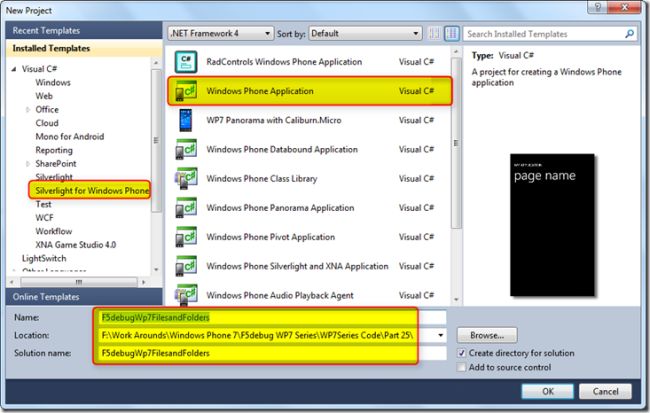Click the Windows Phone Panorama Application icon

pyautogui.click(x=186, y=208)
